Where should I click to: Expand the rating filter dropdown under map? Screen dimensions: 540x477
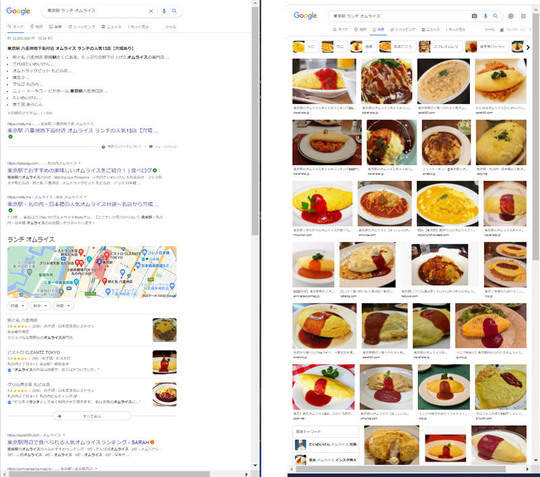point(18,305)
